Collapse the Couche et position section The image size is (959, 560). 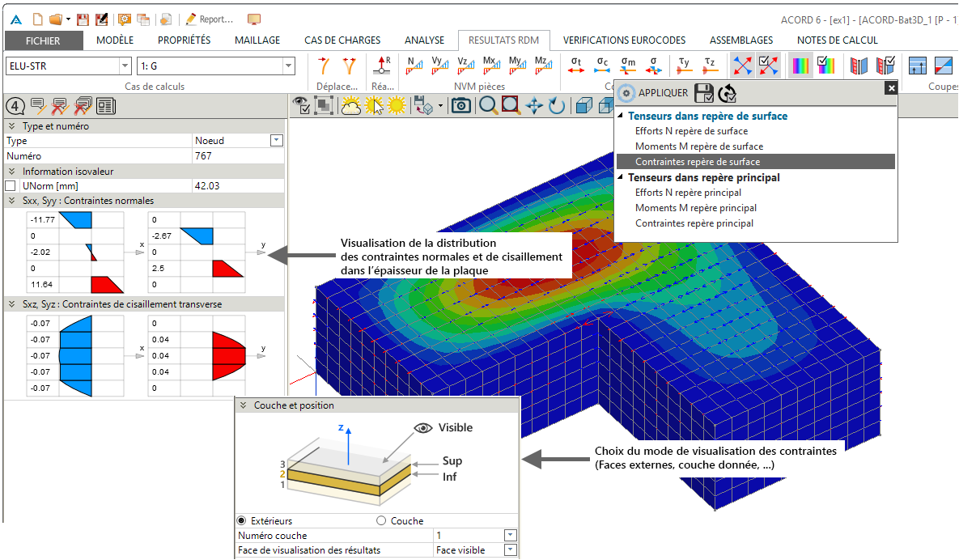coord(244,405)
